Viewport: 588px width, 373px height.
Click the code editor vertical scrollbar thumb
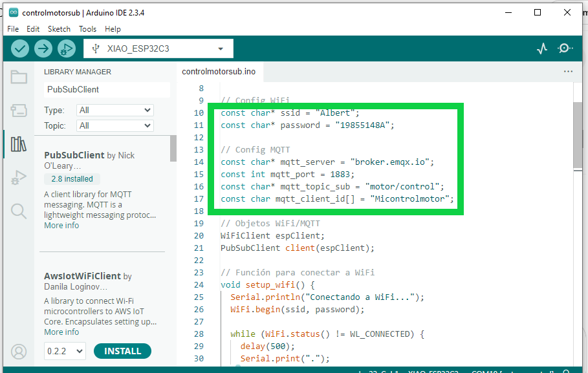click(578, 135)
